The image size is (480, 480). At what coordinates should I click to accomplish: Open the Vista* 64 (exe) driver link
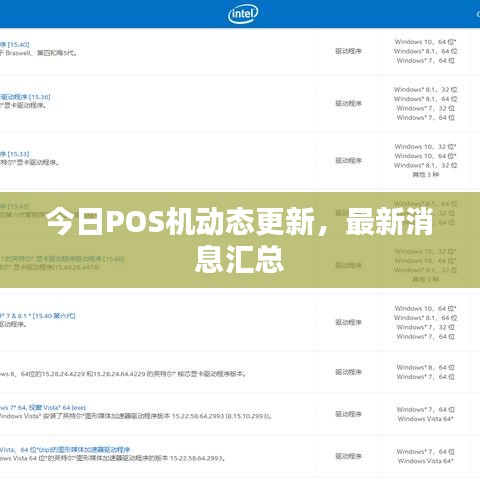[43, 407]
